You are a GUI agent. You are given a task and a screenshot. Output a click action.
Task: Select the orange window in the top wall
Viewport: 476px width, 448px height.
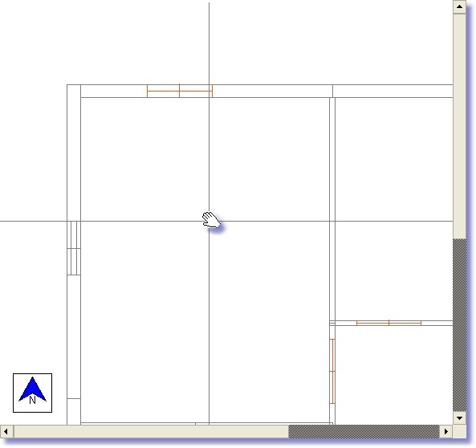pos(180,91)
